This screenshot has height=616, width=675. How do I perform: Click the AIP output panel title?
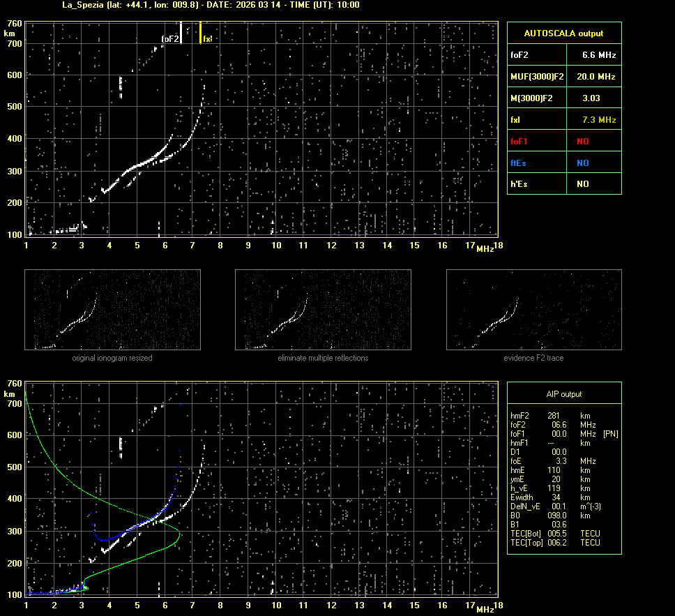(563, 394)
